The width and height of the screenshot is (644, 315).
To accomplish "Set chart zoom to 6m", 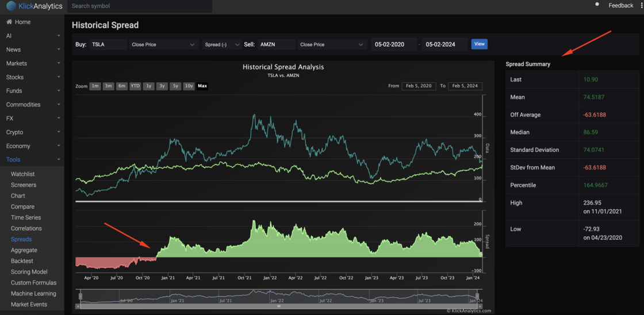I will pos(121,86).
